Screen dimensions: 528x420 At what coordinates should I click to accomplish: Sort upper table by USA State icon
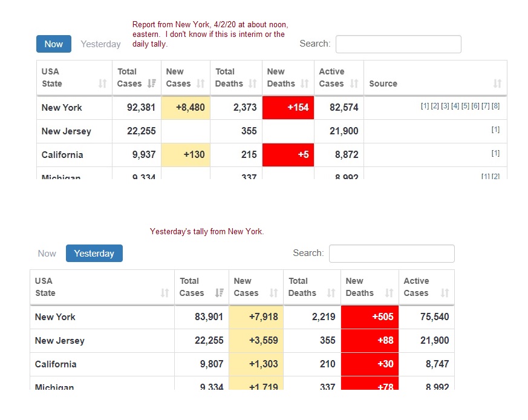(x=102, y=84)
